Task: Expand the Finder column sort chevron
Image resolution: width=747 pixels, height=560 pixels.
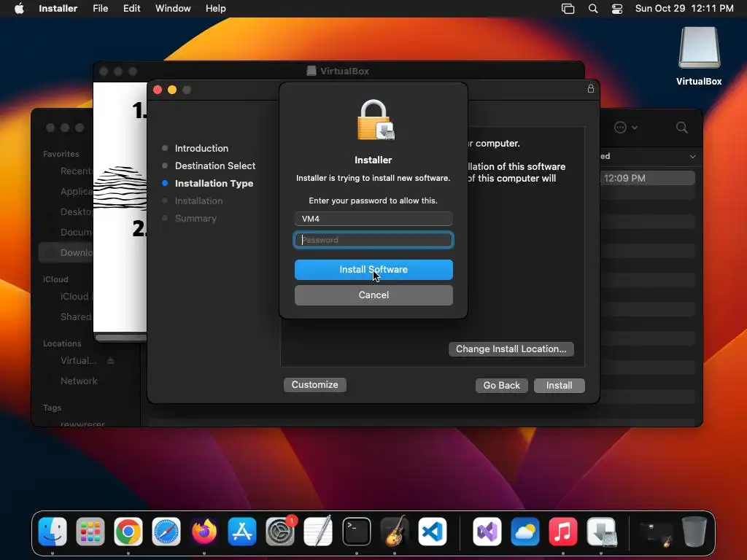Action: [x=692, y=156]
